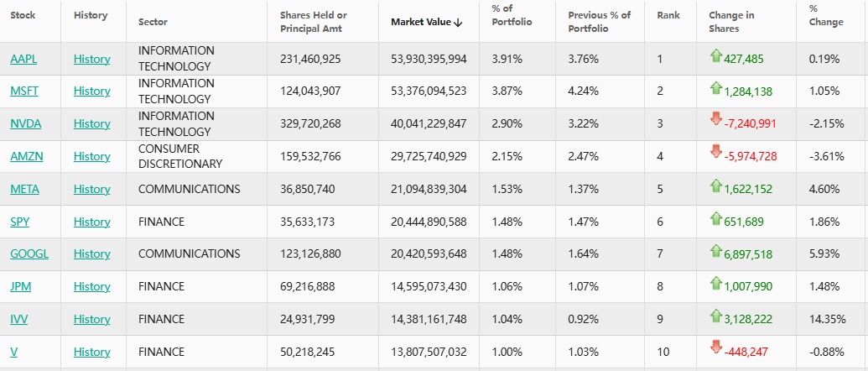Open the JPM ticker link
Image resolution: width=868 pixels, height=371 pixels.
[x=20, y=286]
